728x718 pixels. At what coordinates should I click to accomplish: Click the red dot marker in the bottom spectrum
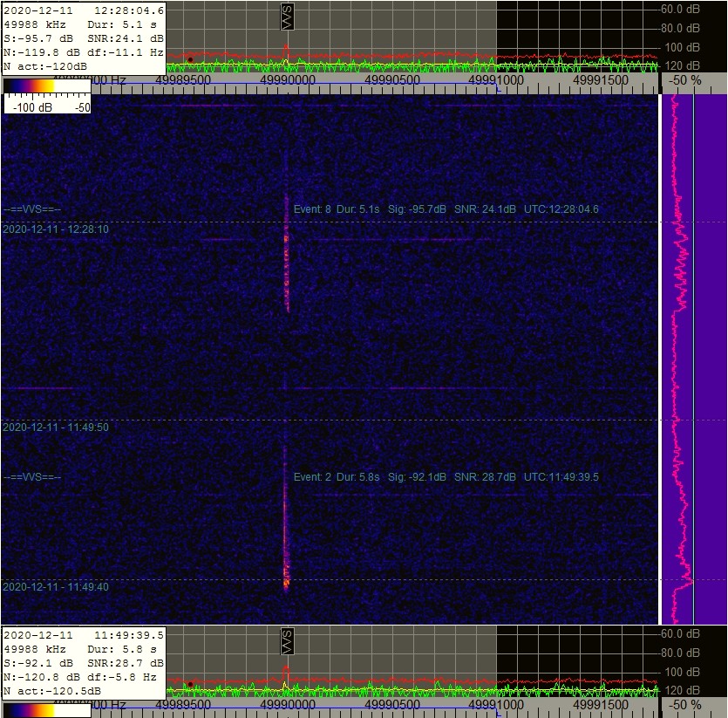pos(190,684)
